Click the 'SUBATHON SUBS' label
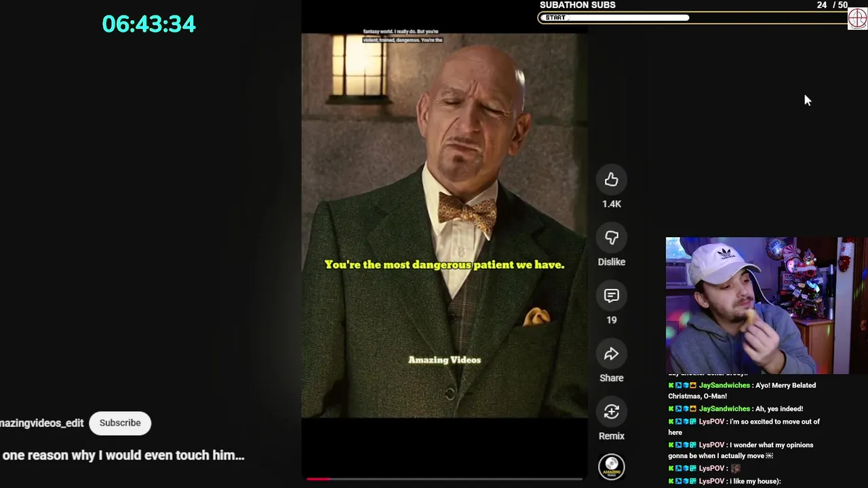The image size is (868, 488). (578, 5)
